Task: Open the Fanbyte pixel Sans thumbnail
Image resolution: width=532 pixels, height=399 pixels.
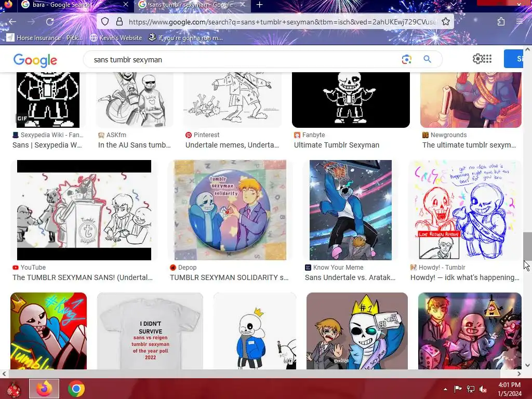Action: tap(351, 100)
